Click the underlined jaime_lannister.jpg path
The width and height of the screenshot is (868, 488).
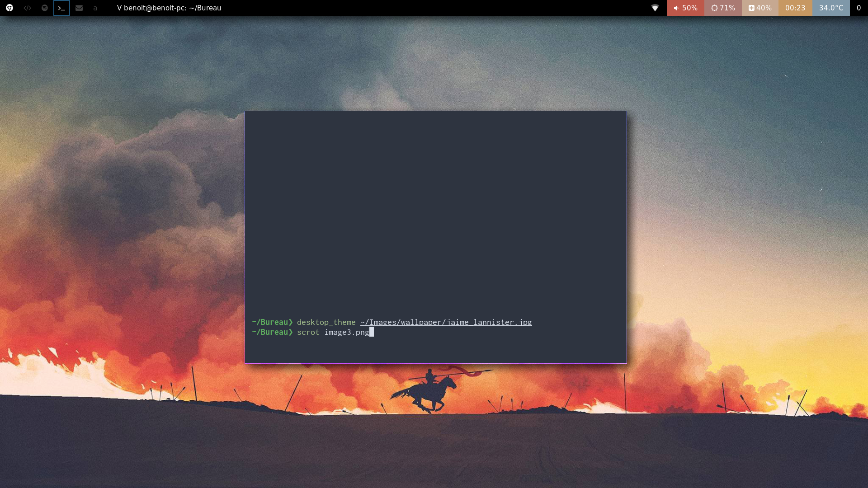(446, 322)
